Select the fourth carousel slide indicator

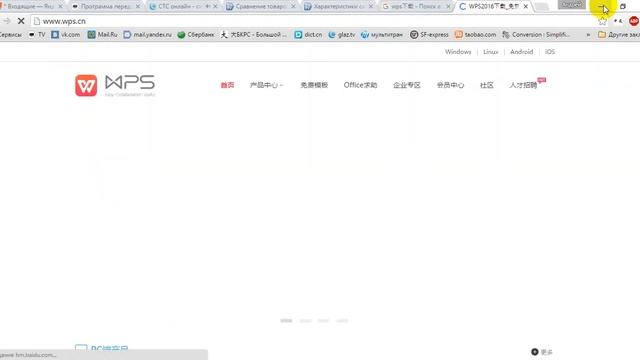342,320
